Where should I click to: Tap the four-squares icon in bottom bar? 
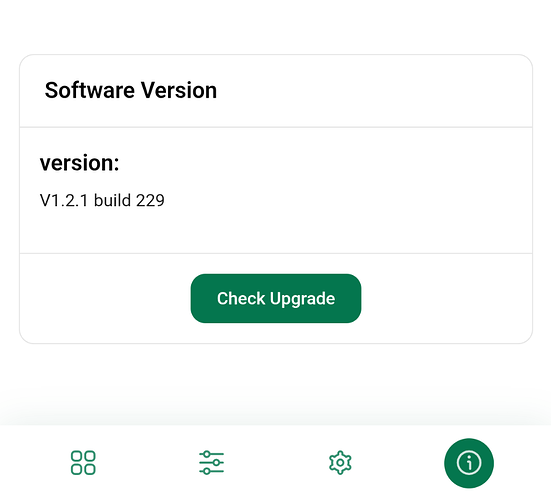point(83,463)
